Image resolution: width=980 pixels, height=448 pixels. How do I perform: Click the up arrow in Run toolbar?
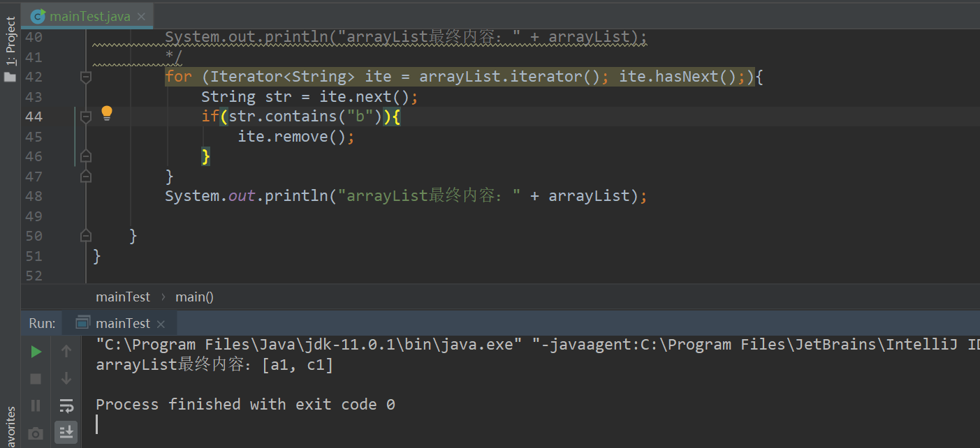click(66, 352)
